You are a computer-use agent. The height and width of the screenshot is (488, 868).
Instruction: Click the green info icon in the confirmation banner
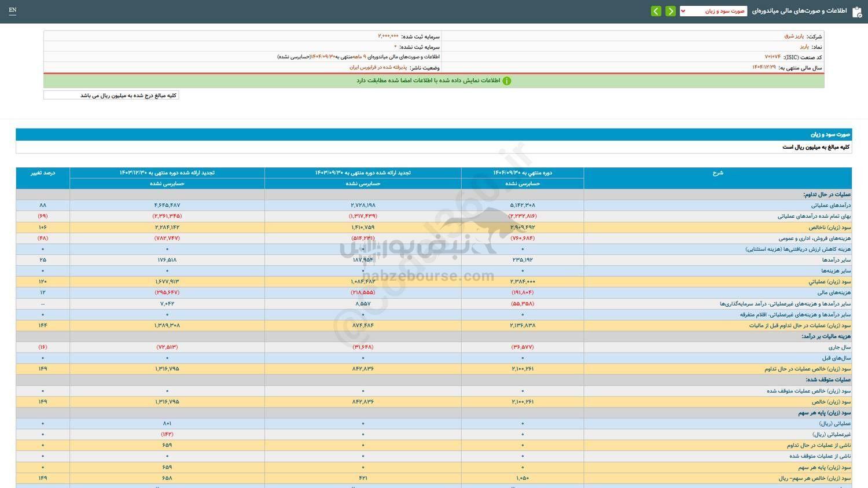pyautogui.click(x=507, y=80)
